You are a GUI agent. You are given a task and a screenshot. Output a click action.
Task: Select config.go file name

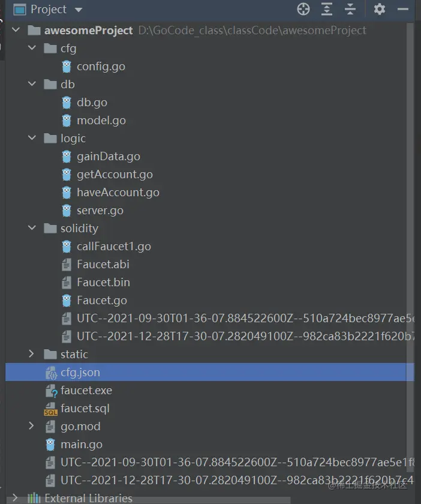[101, 67]
